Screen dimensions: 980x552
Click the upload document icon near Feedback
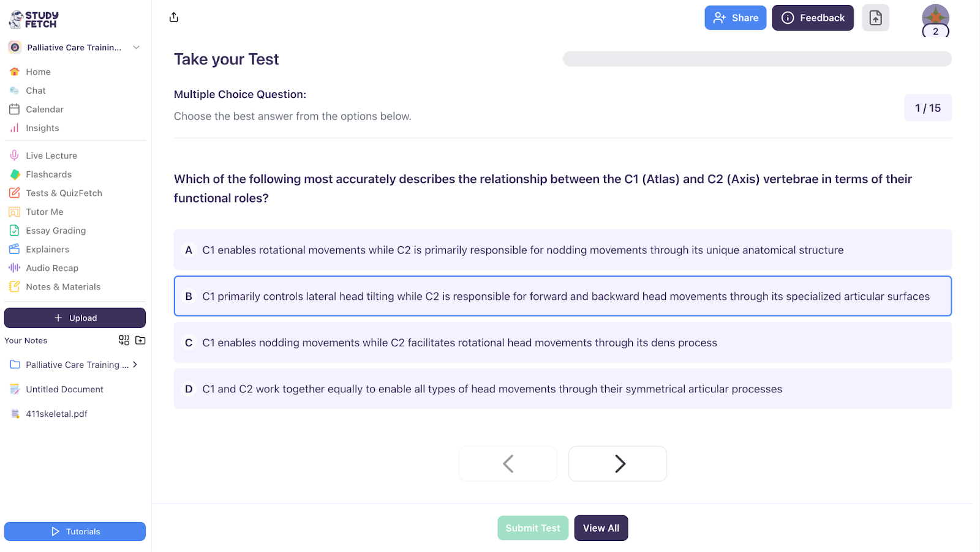pyautogui.click(x=875, y=18)
